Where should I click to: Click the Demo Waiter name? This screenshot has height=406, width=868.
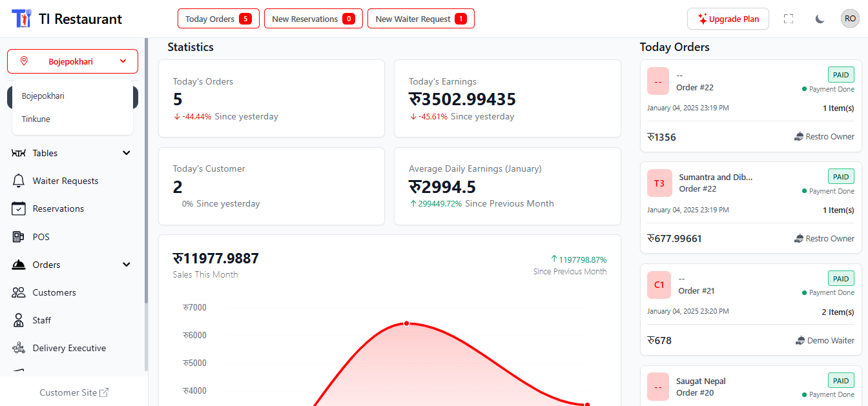(x=831, y=340)
